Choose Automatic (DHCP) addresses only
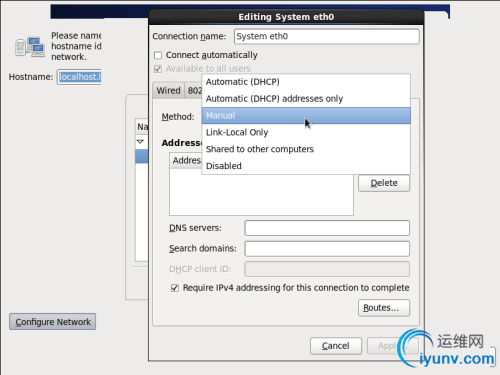 (x=306, y=99)
